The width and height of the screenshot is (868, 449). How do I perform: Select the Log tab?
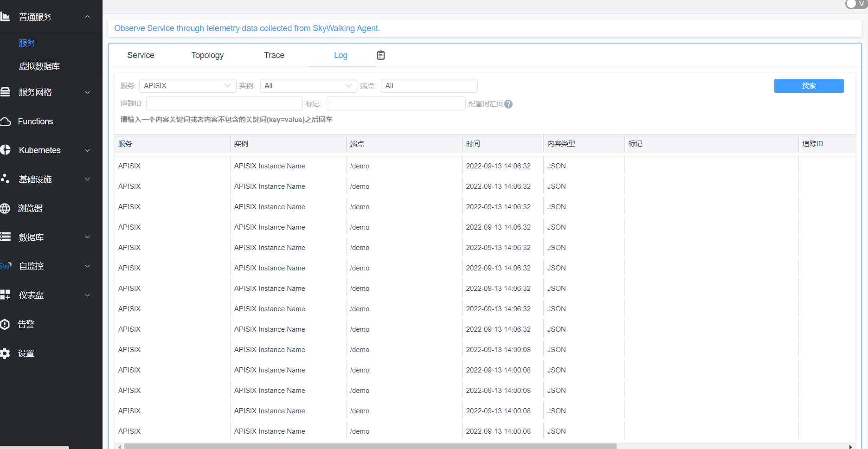pyautogui.click(x=341, y=55)
